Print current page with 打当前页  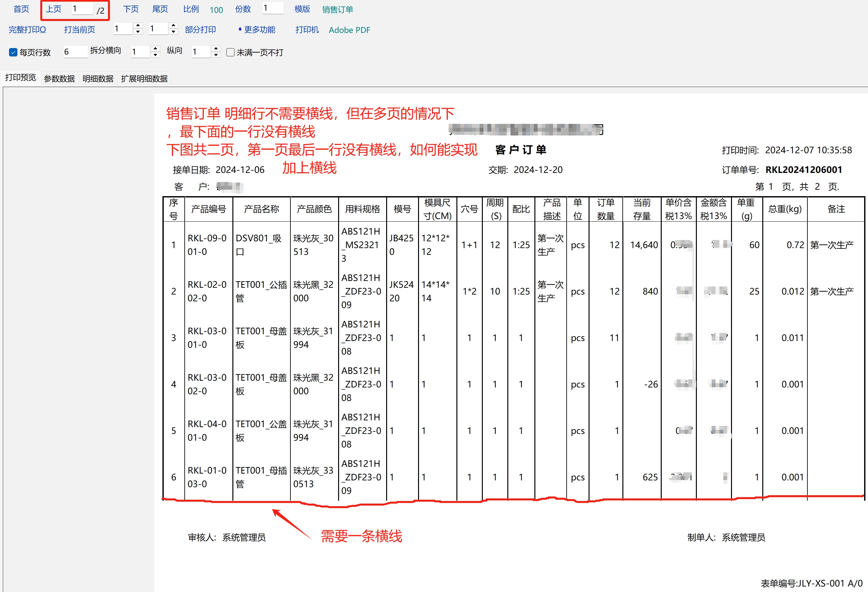pos(79,30)
